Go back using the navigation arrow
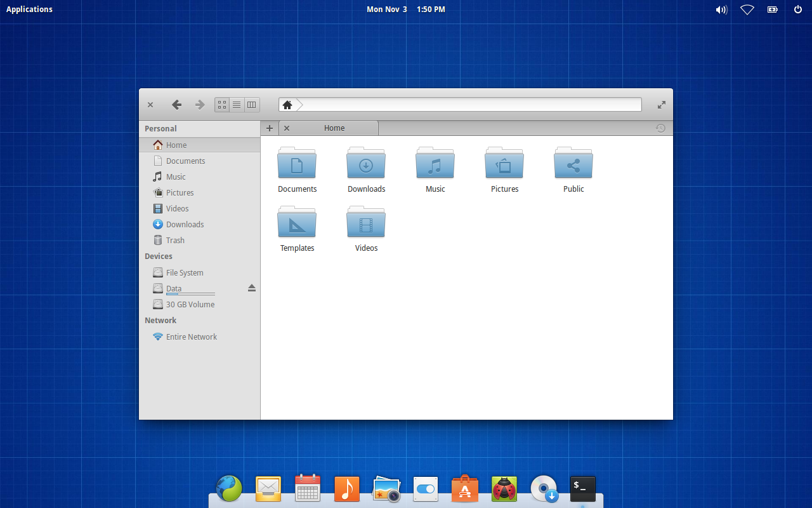 [177, 104]
